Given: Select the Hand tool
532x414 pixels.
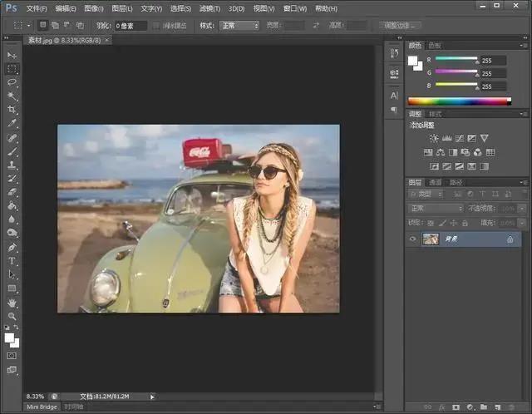Looking at the screenshot, I should point(12,303).
